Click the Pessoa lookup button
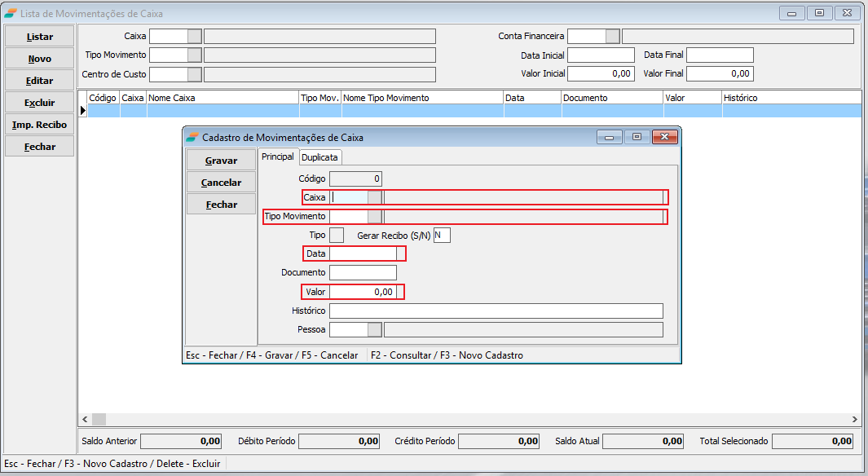 click(x=374, y=330)
